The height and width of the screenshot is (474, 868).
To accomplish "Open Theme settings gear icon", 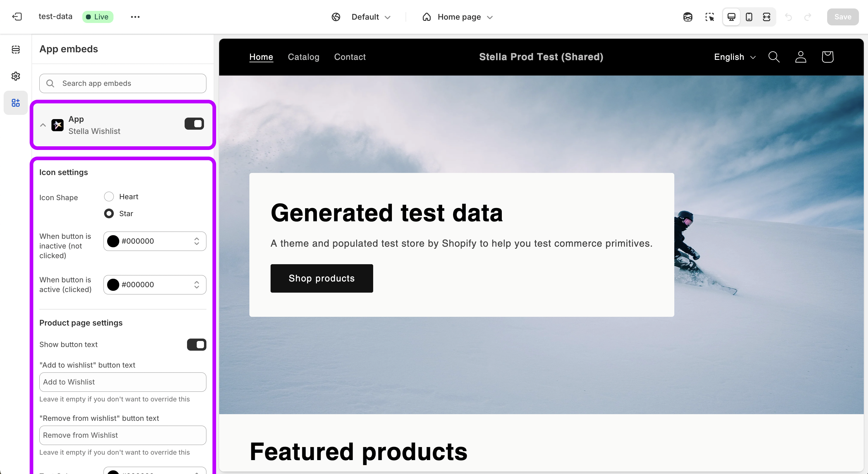I will (x=15, y=76).
